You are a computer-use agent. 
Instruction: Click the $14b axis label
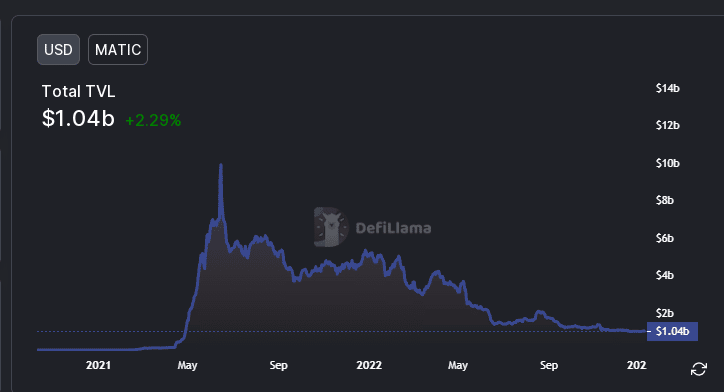pos(667,88)
